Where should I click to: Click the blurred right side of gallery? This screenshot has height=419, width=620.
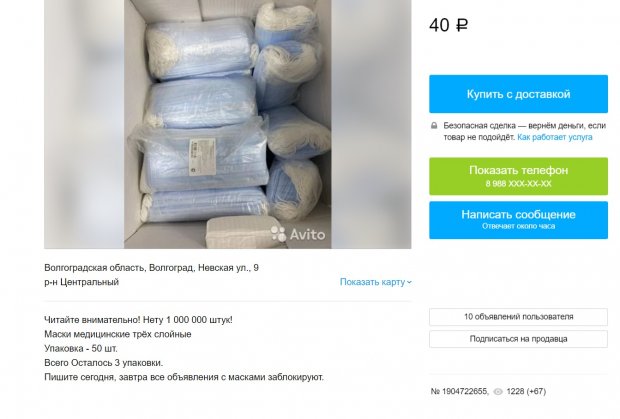tap(371, 124)
